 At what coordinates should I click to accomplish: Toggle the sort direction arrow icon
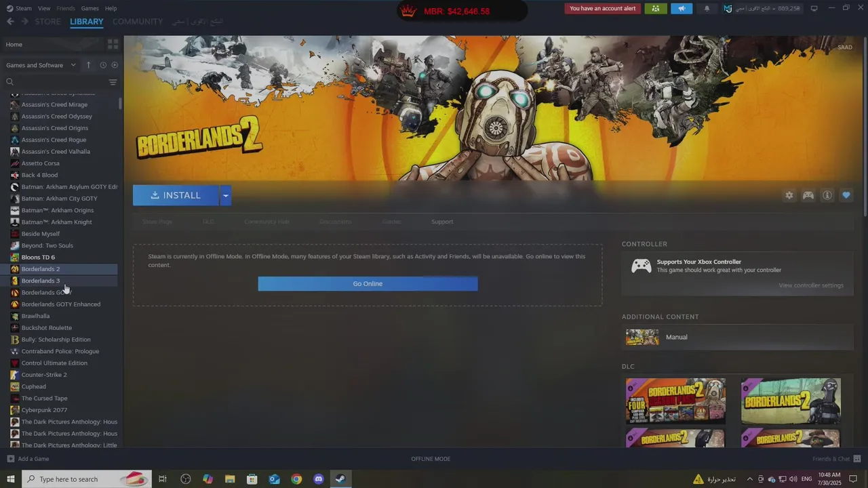pyautogui.click(x=88, y=65)
